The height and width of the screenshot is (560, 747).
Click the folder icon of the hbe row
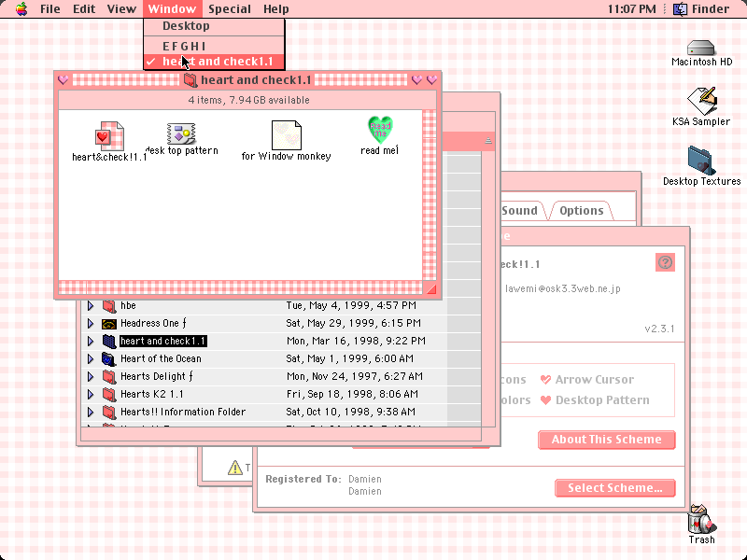[x=109, y=306]
